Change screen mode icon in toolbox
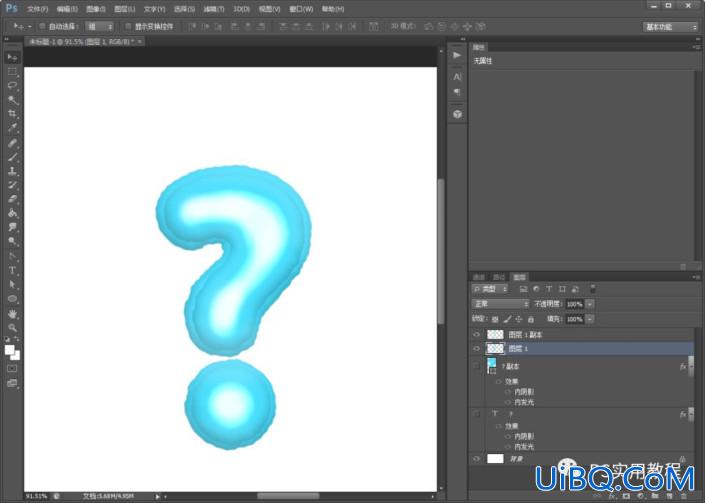Viewport: 705px width, 503px height. (12, 383)
